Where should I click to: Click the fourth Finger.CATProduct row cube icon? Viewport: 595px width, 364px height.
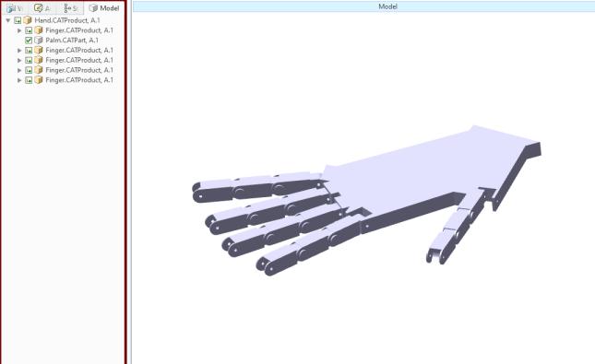(39, 70)
